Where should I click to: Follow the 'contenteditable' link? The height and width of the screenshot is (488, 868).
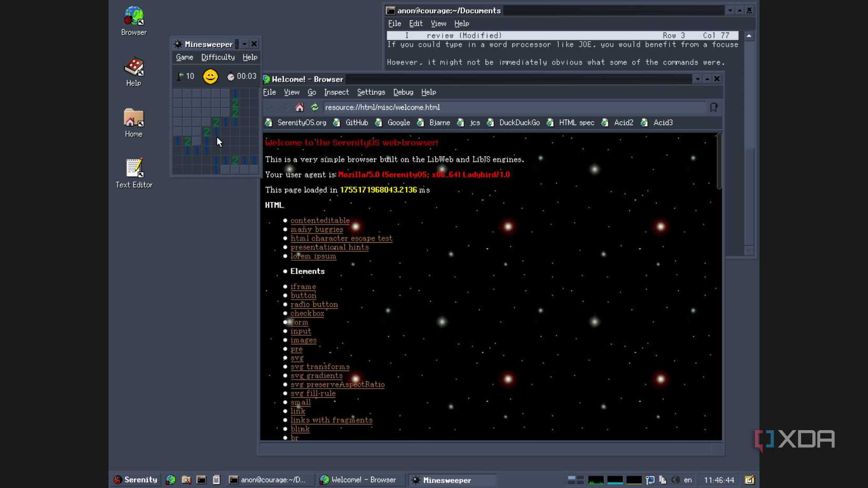(320, 220)
